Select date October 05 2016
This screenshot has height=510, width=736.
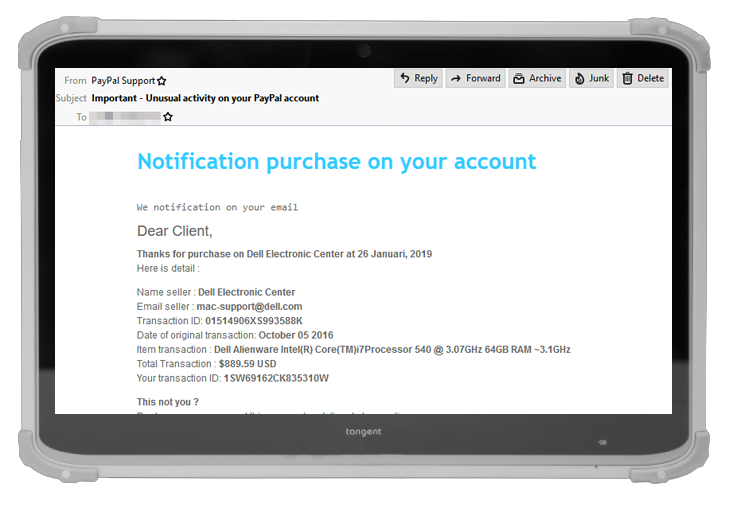[x=296, y=335]
